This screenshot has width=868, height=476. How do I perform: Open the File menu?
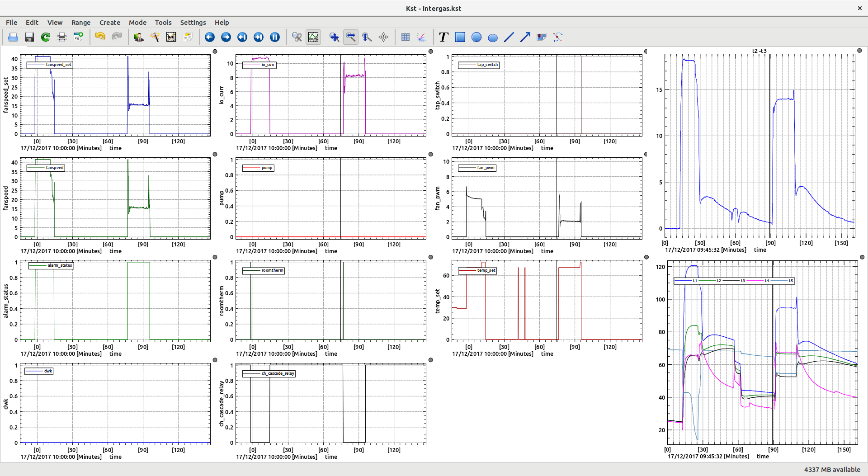[x=11, y=23]
